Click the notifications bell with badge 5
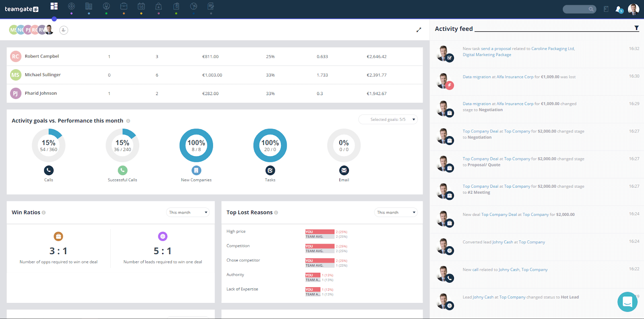Image resolution: width=644 pixels, height=319 pixels. [619, 9]
